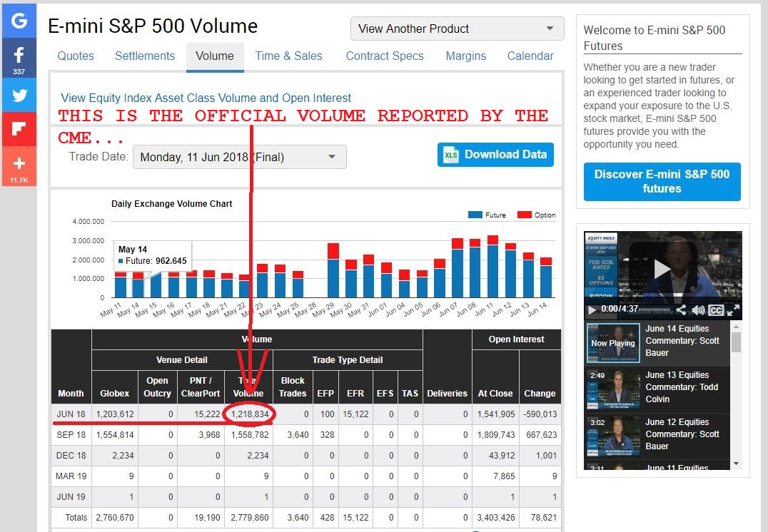Click PNT / ClearPort column header
The width and height of the screenshot is (768, 532).
201,387
